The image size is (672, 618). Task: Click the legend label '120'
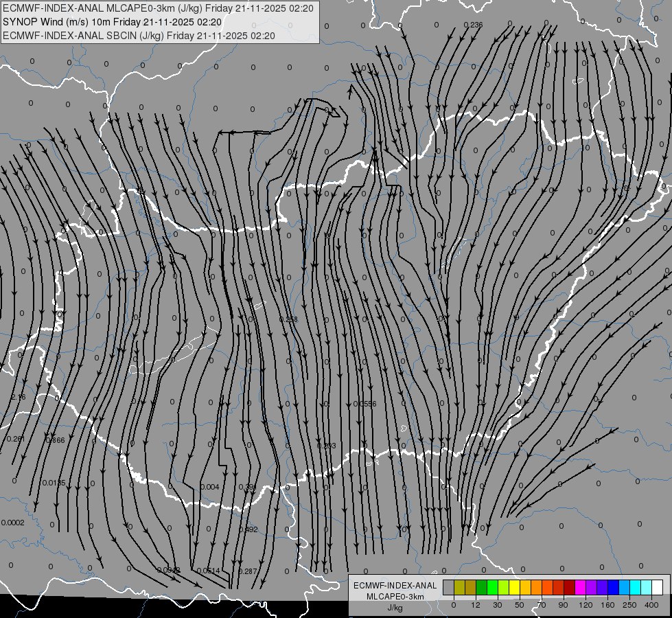(x=586, y=605)
